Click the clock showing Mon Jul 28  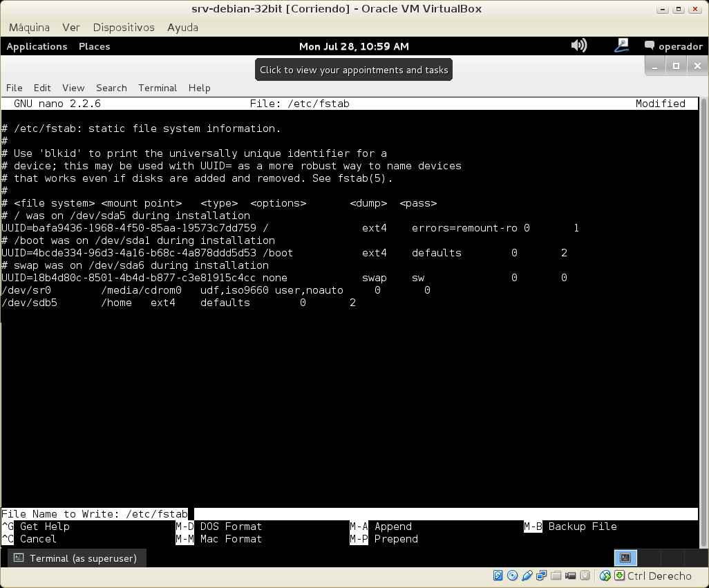354,46
